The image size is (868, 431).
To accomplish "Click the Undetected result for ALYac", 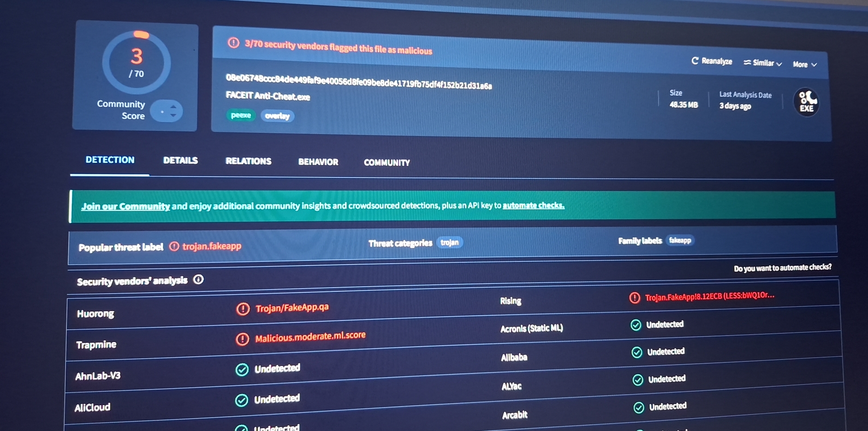I will 667,379.
